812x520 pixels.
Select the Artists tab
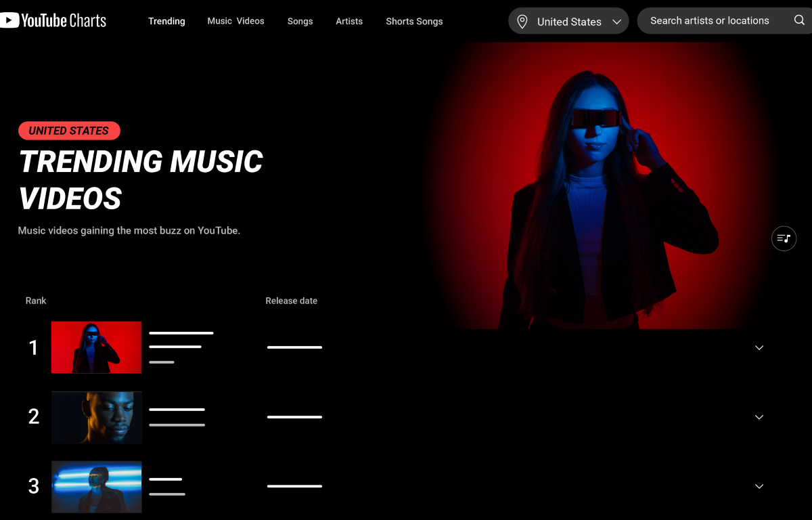(349, 21)
